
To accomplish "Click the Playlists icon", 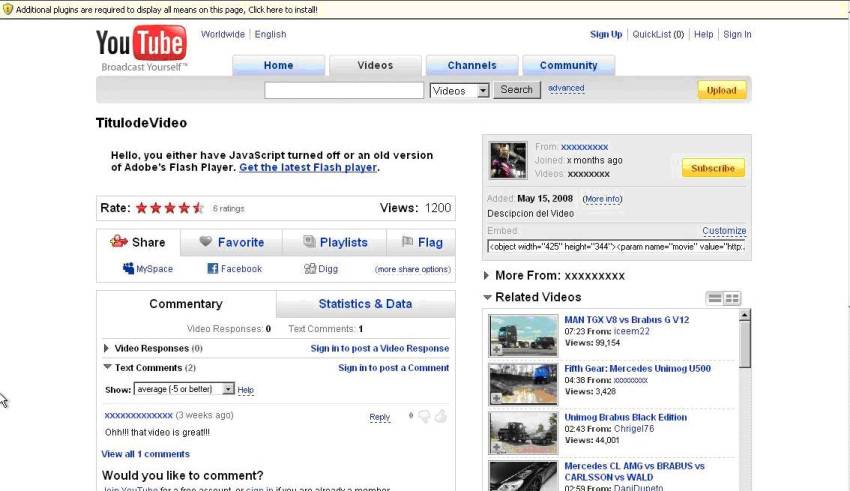I will pyautogui.click(x=309, y=241).
